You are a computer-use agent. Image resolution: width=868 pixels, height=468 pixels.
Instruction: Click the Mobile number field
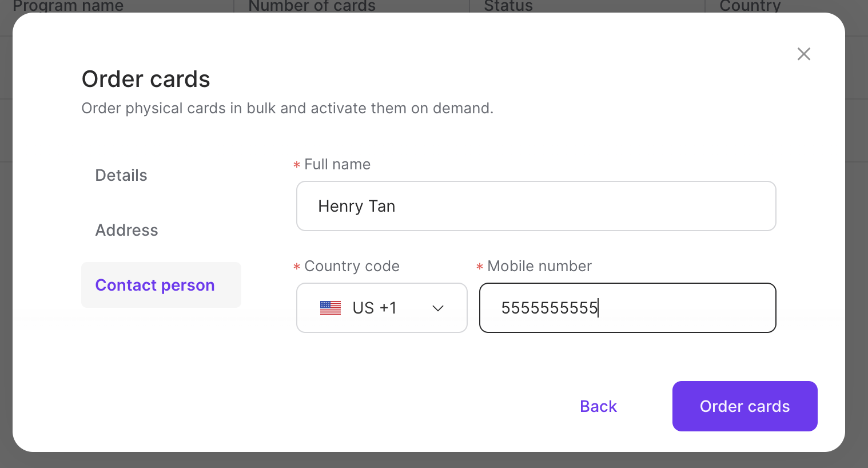coord(627,308)
